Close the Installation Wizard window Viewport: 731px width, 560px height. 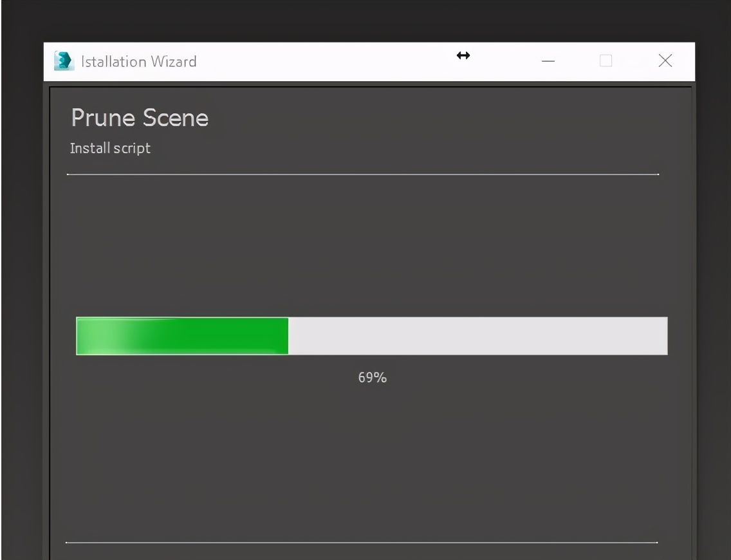pyautogui.click(x=665, y=61)
